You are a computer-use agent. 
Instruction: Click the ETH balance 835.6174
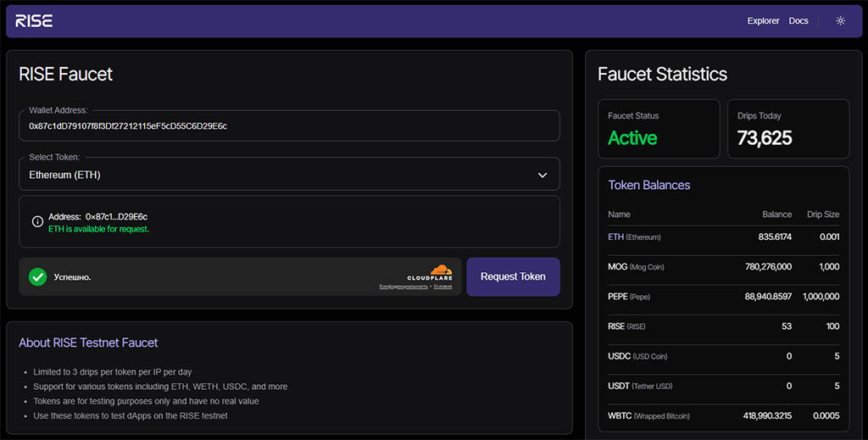point(775,237)
